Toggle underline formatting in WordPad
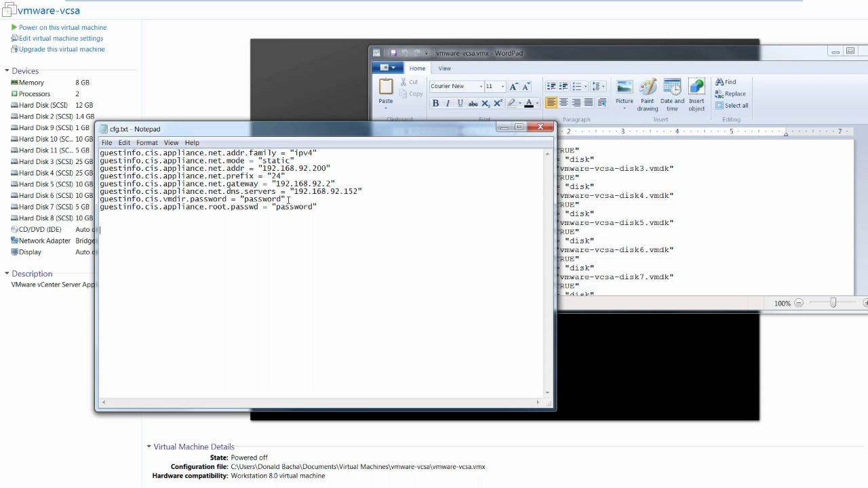868x488 pixels. coord(460,104)
